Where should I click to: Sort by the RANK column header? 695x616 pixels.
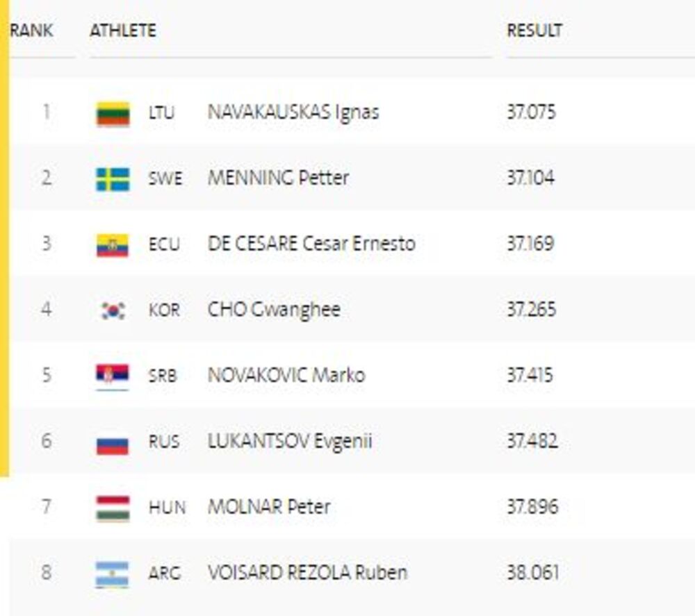point(32,31)
